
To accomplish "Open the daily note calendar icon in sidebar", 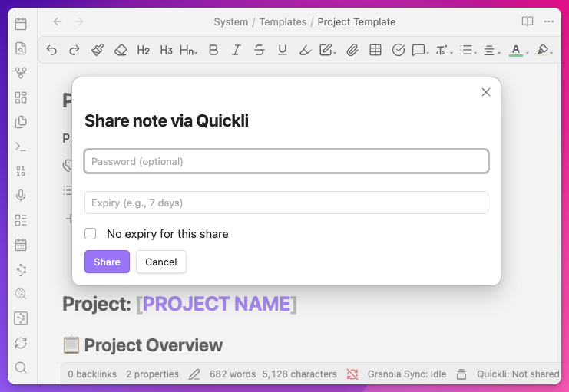I will point(21,24).
